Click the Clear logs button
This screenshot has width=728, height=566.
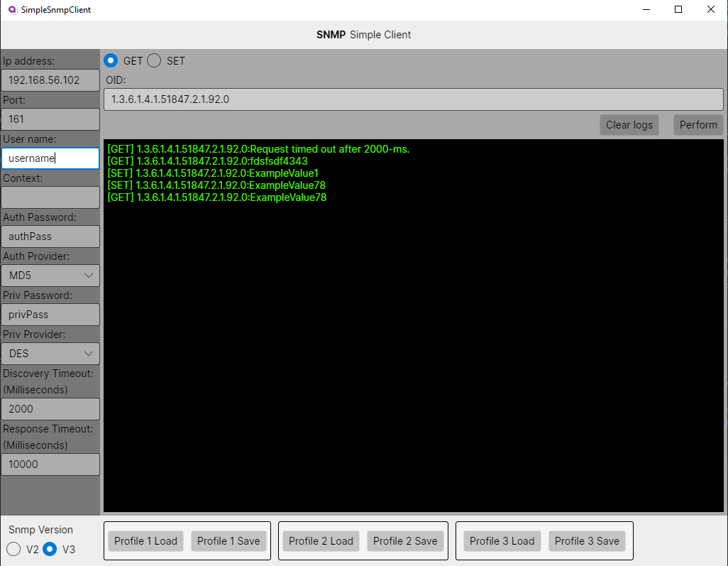pyautogui.click(x=629, y=125)
